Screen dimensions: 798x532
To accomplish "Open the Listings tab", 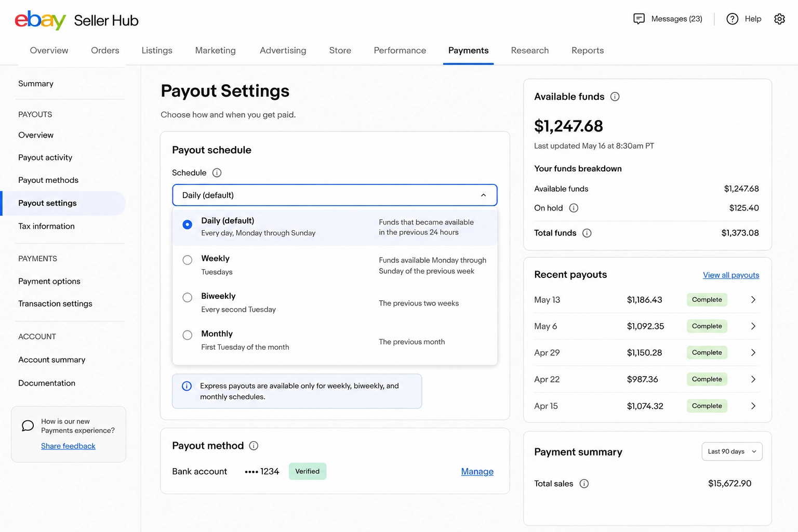I will tap(157, 50).
